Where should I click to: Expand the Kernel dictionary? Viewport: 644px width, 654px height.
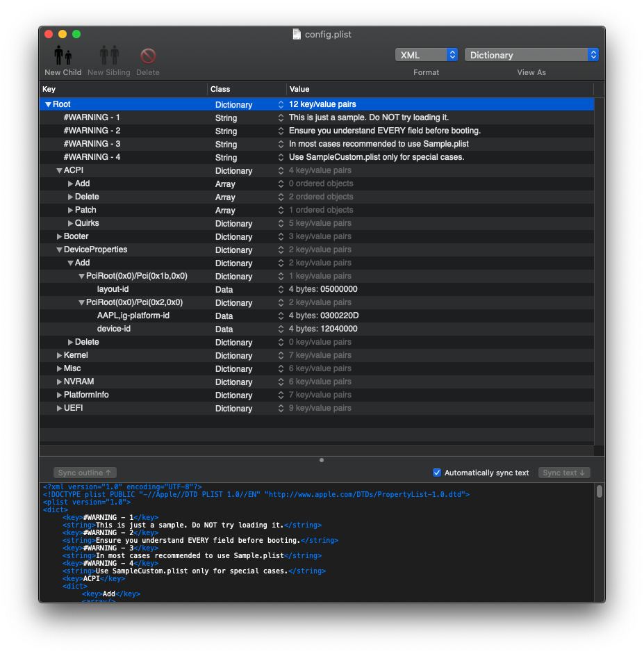[59, 355]
